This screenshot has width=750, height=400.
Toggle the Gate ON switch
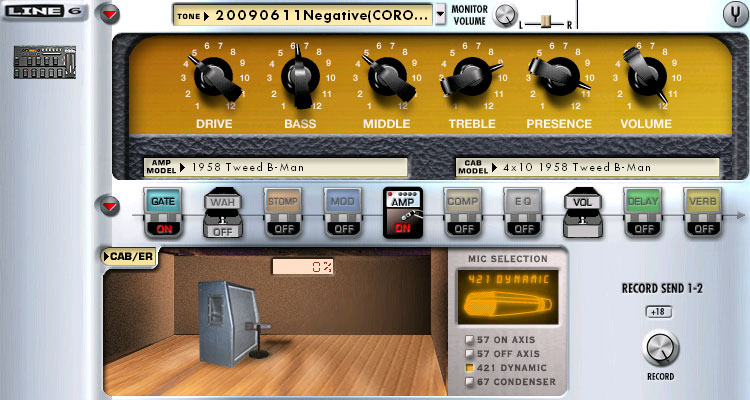pyautogui.click(x=164, y=229)
